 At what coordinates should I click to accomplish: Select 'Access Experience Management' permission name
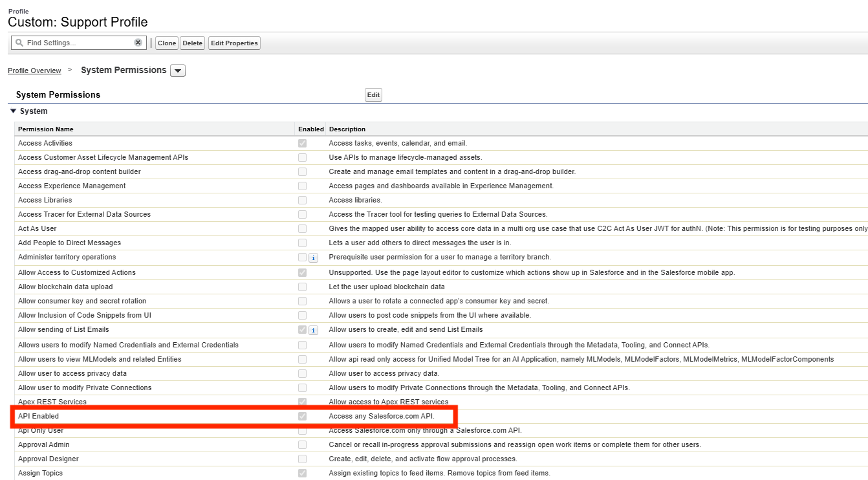pos(72,186)
